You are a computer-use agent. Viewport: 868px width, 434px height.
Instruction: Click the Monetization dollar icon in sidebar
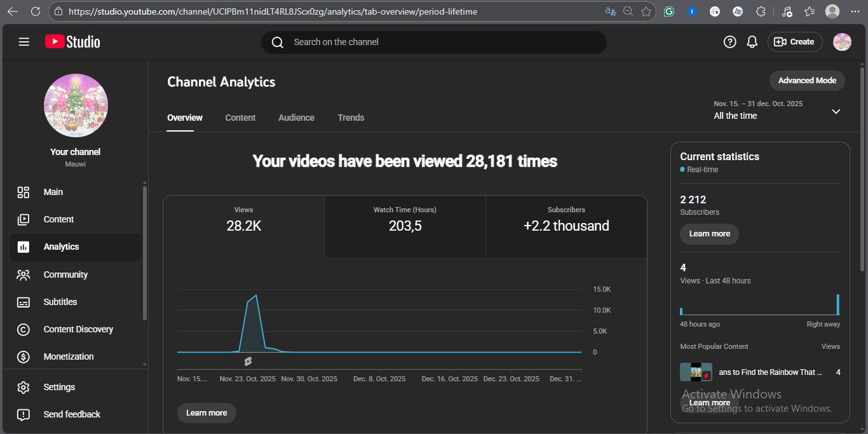24,356
